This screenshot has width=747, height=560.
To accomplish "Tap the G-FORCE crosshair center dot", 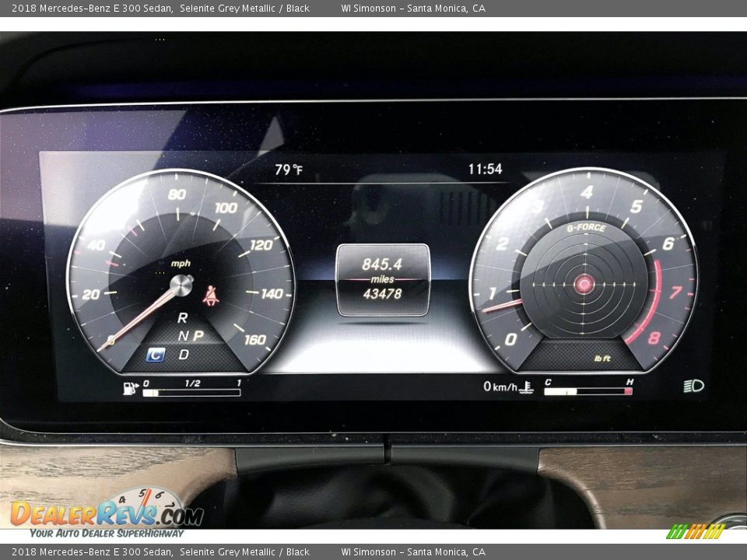I will (x=584, y=285).
